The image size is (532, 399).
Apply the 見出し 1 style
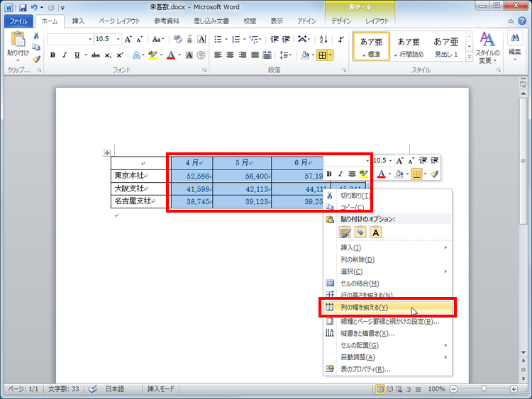tap(446, 47)
